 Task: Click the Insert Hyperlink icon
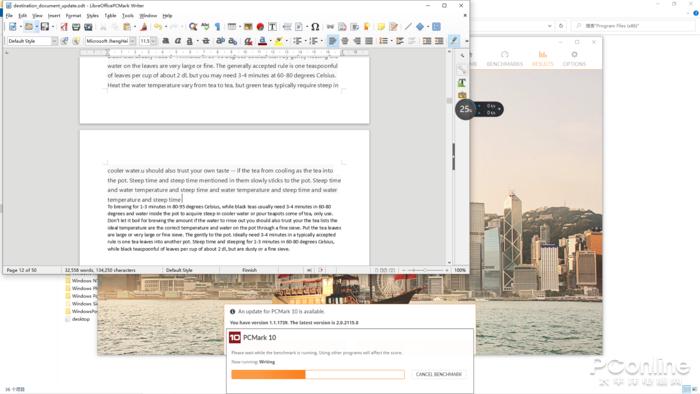pos(330,27)
